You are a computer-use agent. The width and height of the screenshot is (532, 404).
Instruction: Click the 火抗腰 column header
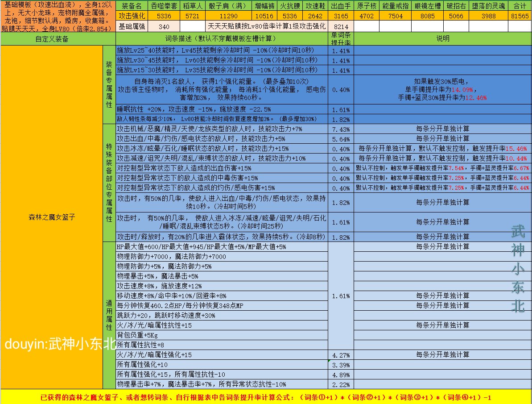pyautogui.click(x=290, y=6)
